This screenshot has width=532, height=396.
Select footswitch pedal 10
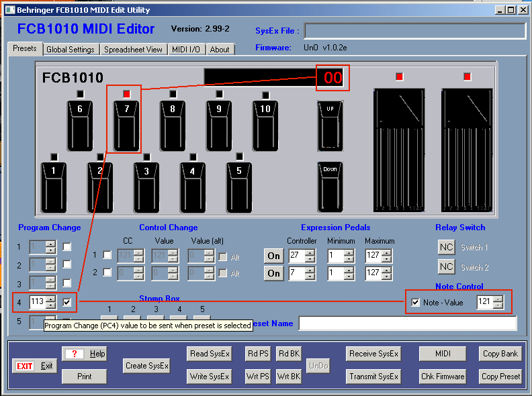click(265, 126)
